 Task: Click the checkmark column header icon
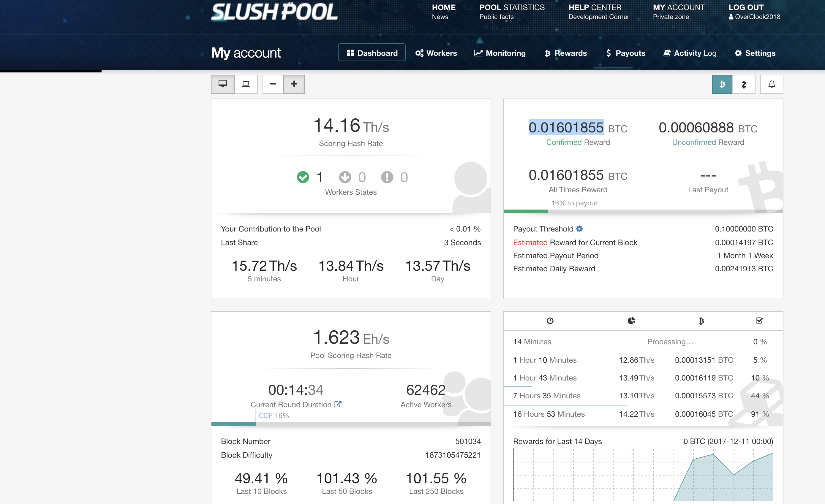click(759, 321)
